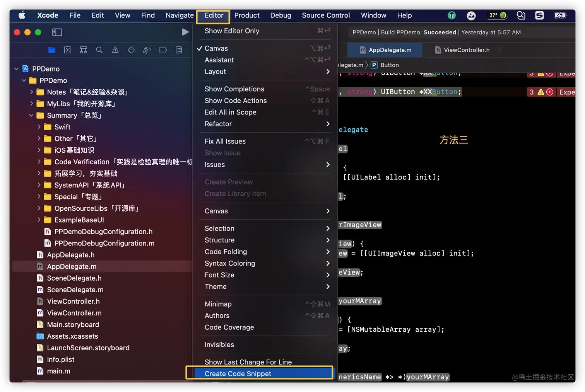
Task: Open the Find navigator magnifier icon
Action: 99,50
